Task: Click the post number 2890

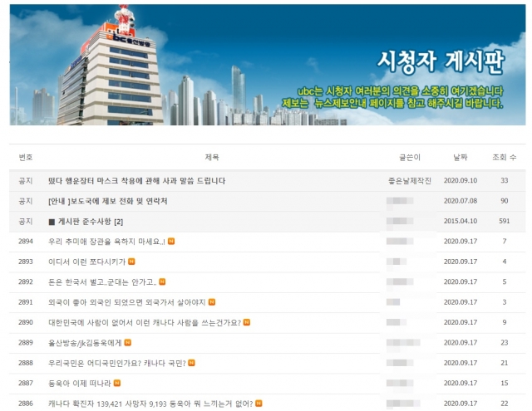Action: tap(26, 322)
